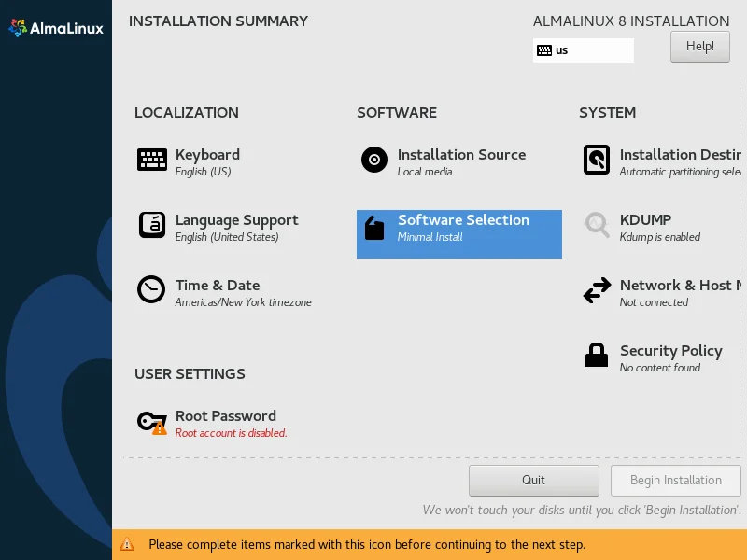Open the Root Password key icon
This screenshot has width=747, height=560.
pyautogui.click(x=152, y=423)
